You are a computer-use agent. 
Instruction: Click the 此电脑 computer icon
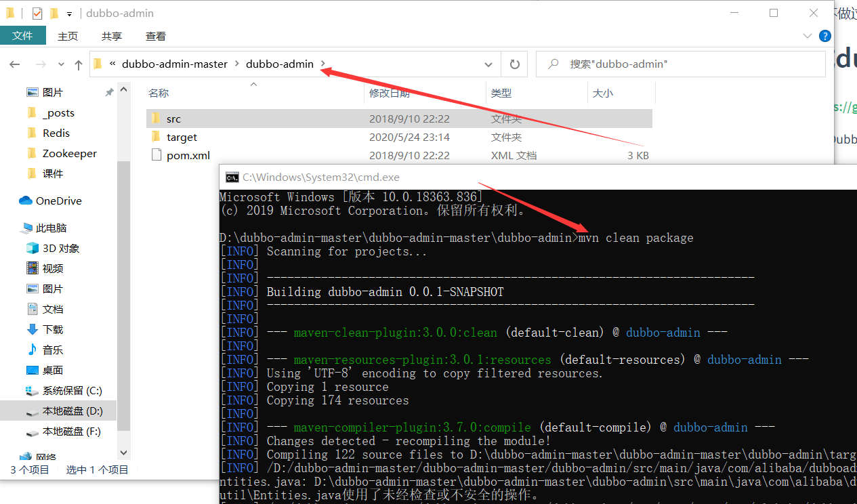point(27,228)
